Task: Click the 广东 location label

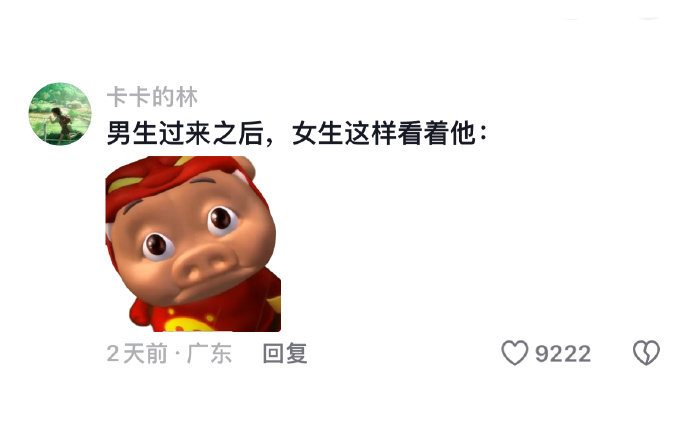Action: pos(209,354)
